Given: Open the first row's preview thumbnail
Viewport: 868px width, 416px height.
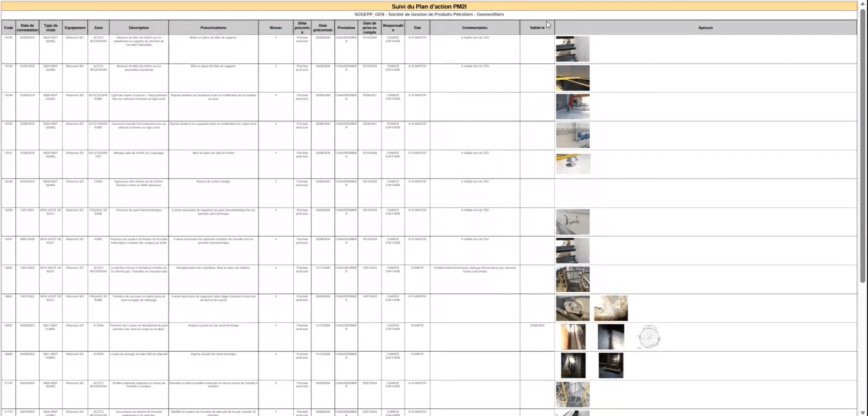Looking at the screenshot, I should pos(573,49).
